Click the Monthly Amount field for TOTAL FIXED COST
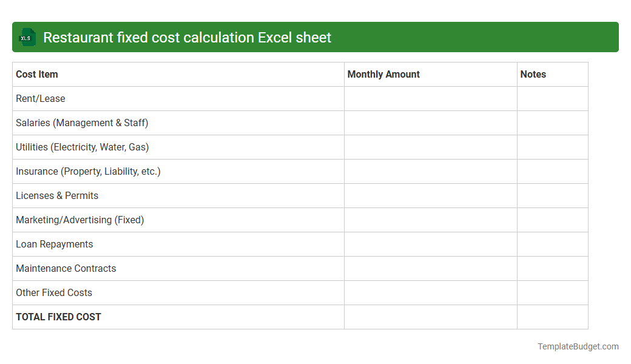The image size is (631, 364). (x=430, y=317)
